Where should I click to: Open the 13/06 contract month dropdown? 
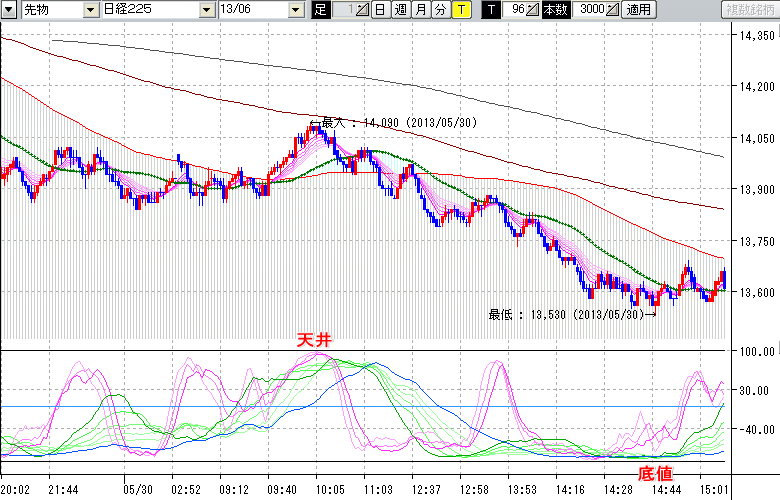295,10
